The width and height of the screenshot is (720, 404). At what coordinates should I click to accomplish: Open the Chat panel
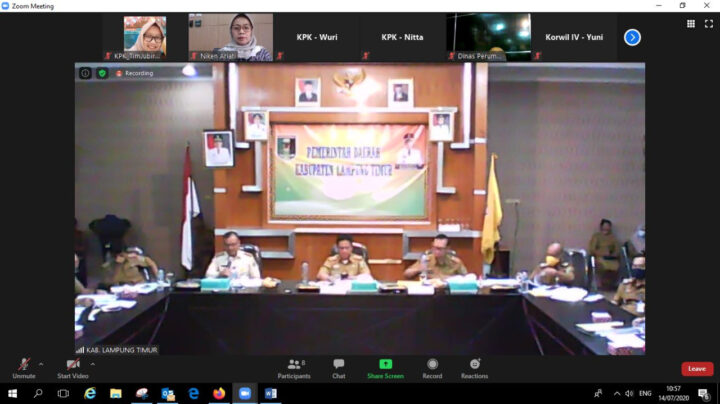click(x=339, y=366)
